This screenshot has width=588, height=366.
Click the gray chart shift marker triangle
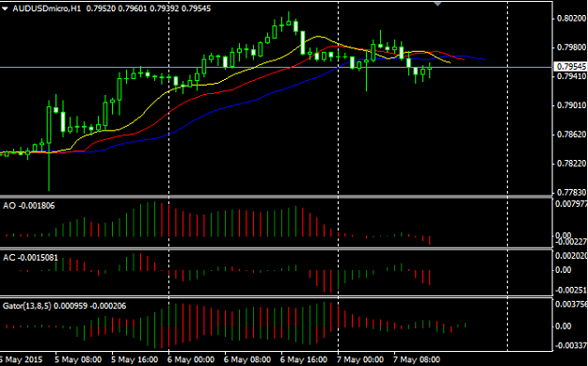pyautogui.click(x=437, y=4)
